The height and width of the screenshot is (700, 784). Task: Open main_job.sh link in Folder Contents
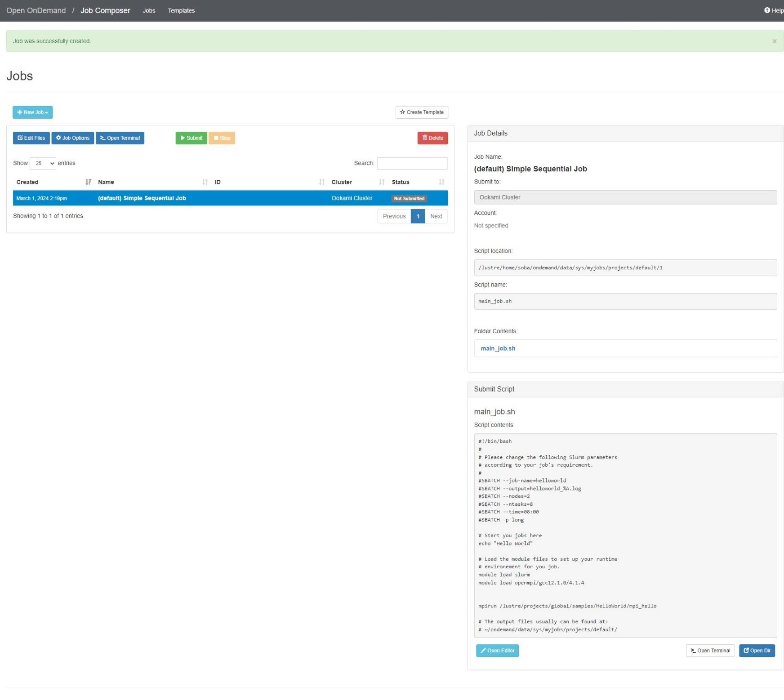point(498,348)
